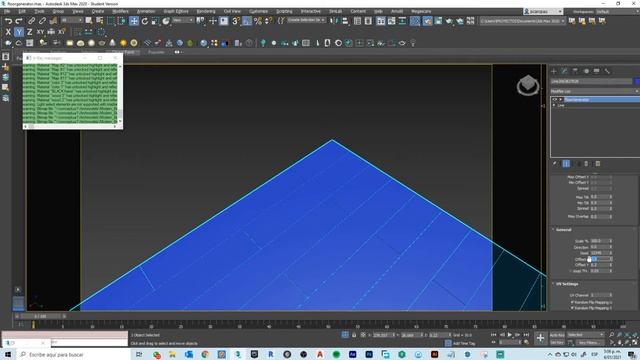Image resolution: width=640 pixels, height=360 pixels.
Task: Click the Scale % spinner arrows
Action: pos(611,241)
